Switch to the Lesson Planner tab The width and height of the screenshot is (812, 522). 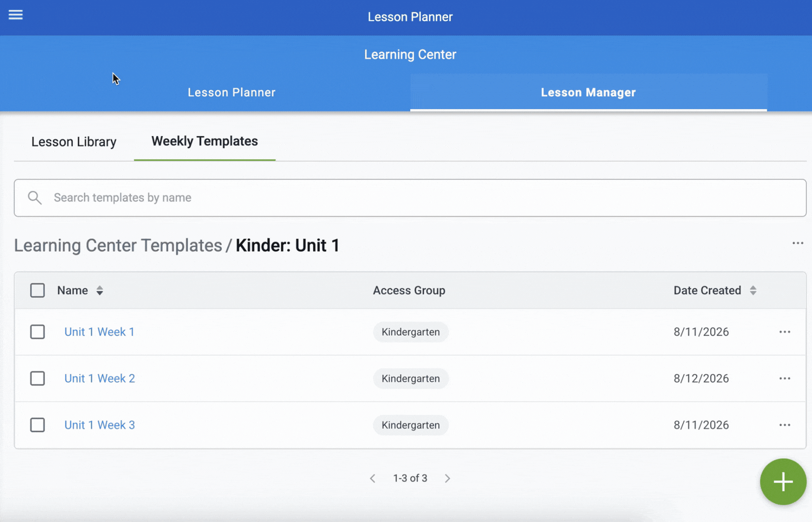231,93
